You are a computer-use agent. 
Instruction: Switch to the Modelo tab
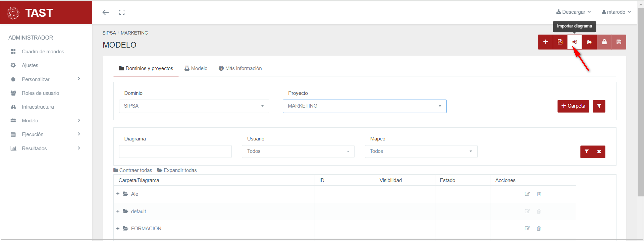(x=196, y=68)
